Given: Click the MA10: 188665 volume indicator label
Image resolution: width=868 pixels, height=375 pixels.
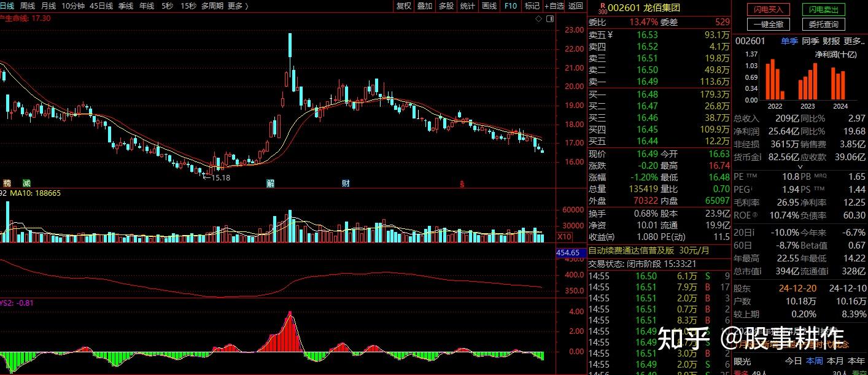Looking at the screenshot, I should click(x=36, y=193).
